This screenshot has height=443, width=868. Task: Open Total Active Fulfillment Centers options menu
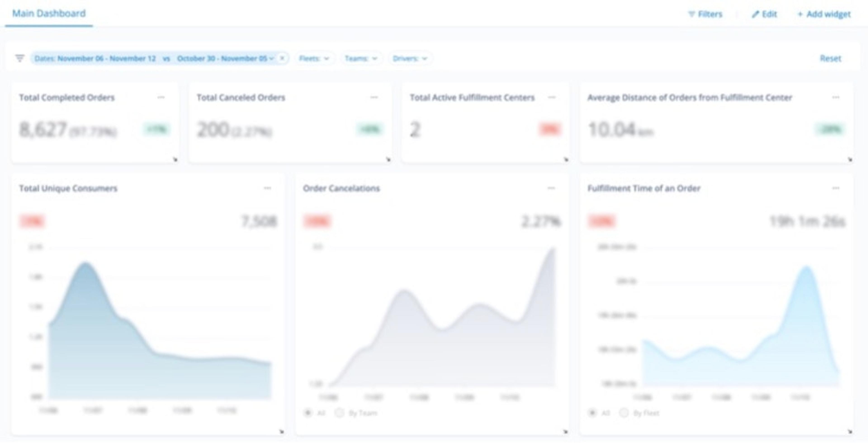tap(552, 98)
